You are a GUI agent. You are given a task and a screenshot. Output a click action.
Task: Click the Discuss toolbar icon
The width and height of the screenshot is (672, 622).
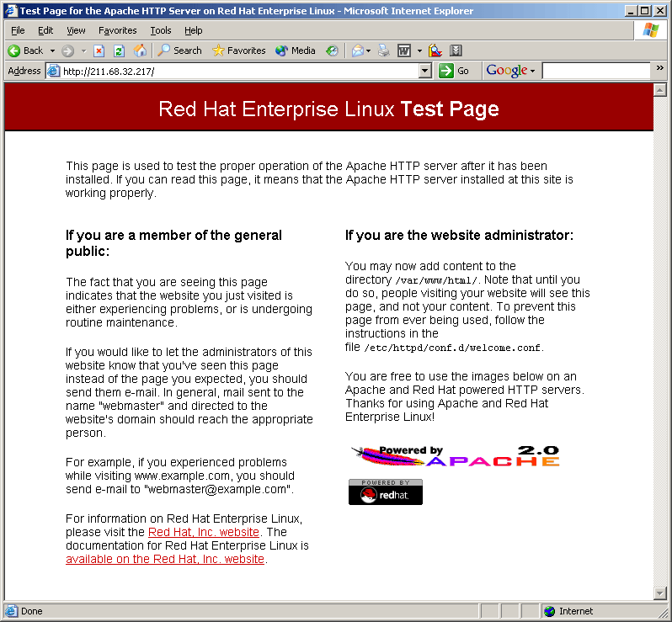click(435, 51)
